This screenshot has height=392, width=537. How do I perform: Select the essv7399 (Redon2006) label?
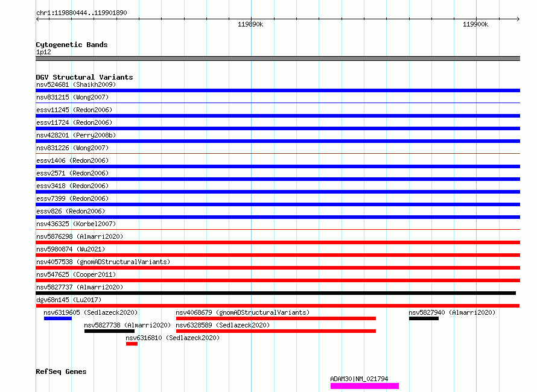pos(72,198)
